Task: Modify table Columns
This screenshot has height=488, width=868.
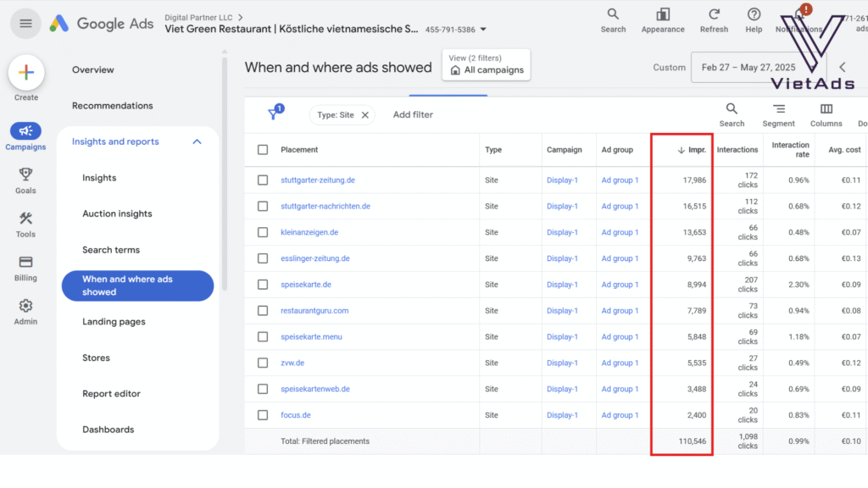Action: point(826,115)
